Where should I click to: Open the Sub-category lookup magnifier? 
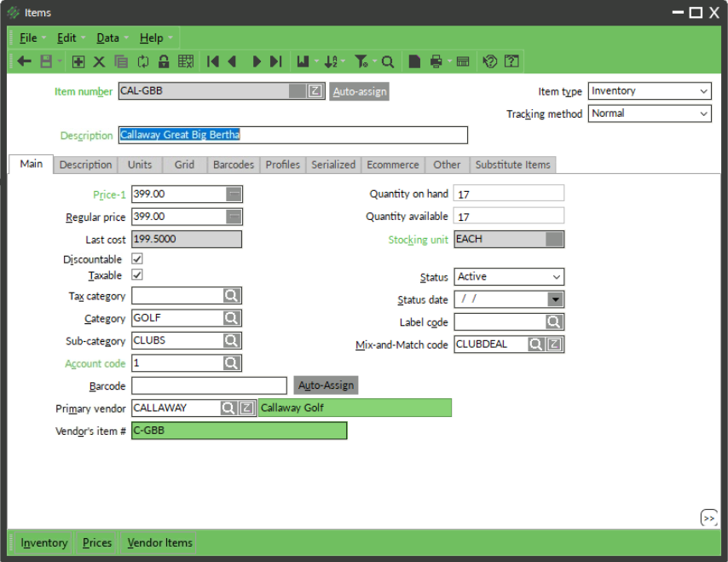click(x=231, y=340)
